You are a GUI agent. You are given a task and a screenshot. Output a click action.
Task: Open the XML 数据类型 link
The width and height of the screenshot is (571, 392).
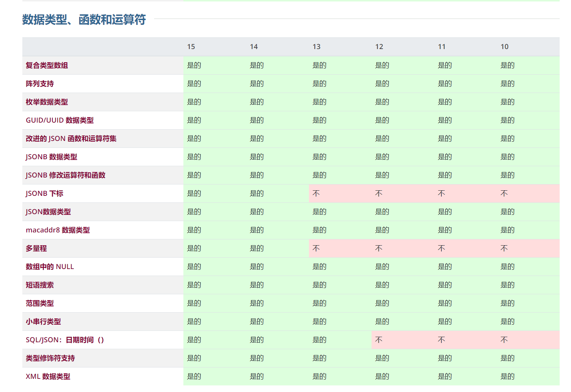(x=48, y=377)
